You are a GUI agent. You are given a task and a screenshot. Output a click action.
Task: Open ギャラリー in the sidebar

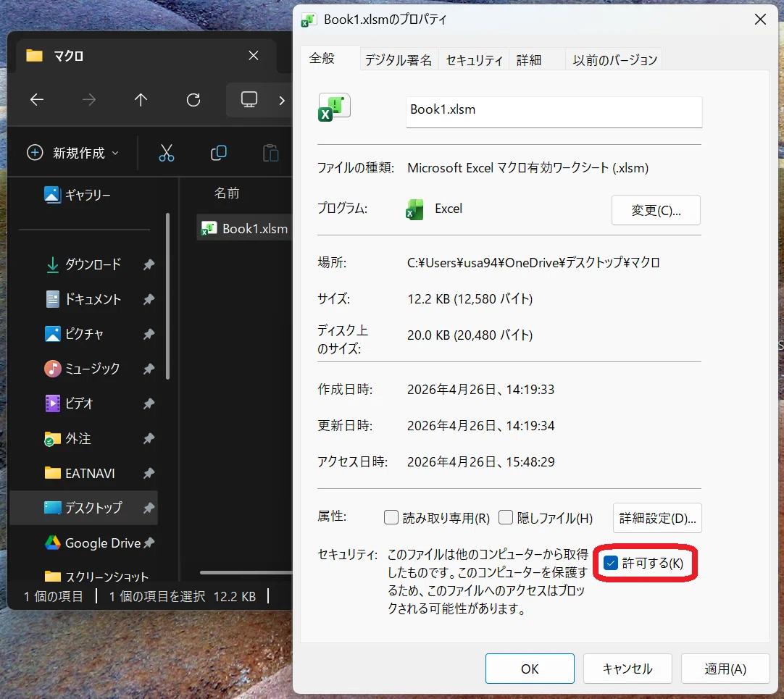coord(78,195)
